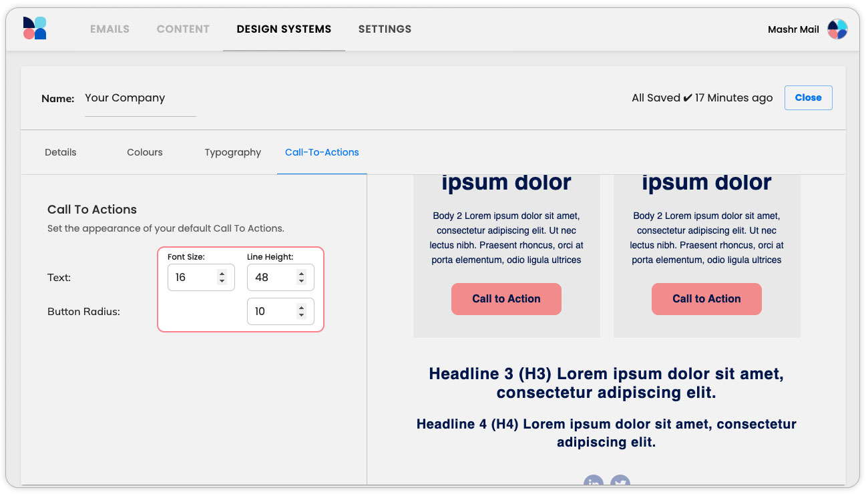Click the LinkedIn icon in preview
The width and height of the screenshot is (868, 494).
[x=593, y=482]
